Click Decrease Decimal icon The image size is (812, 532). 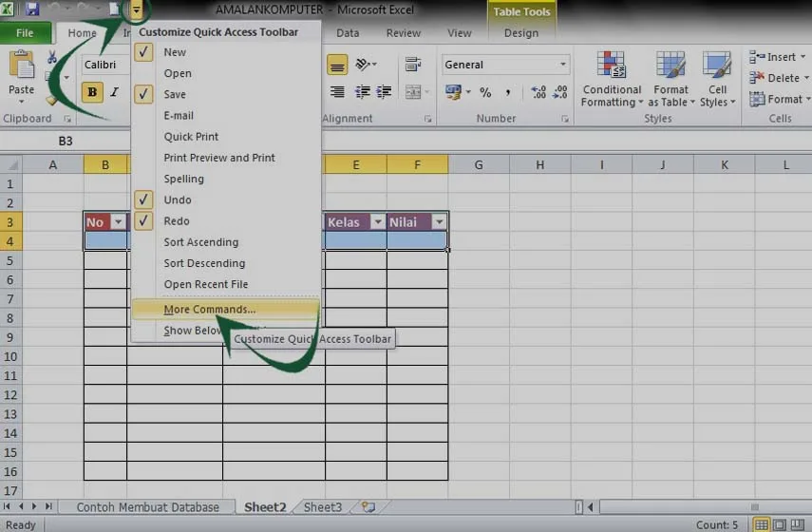pos(560,92)
